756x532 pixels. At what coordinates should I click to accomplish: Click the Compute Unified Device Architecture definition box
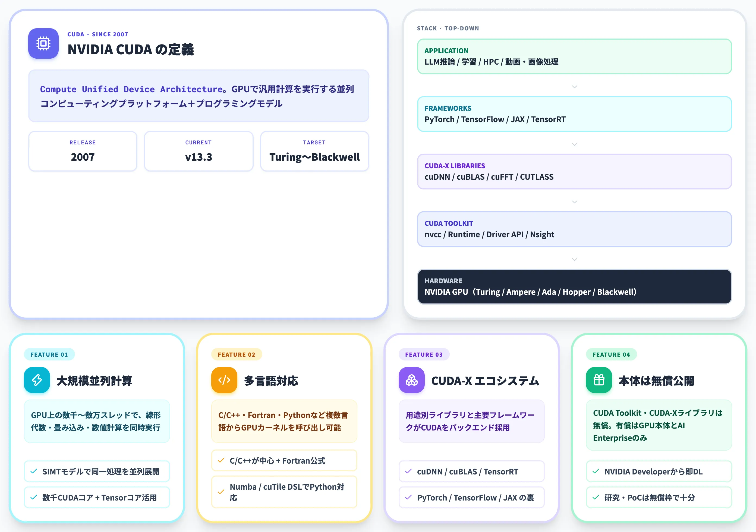click(x=199, y=96)
